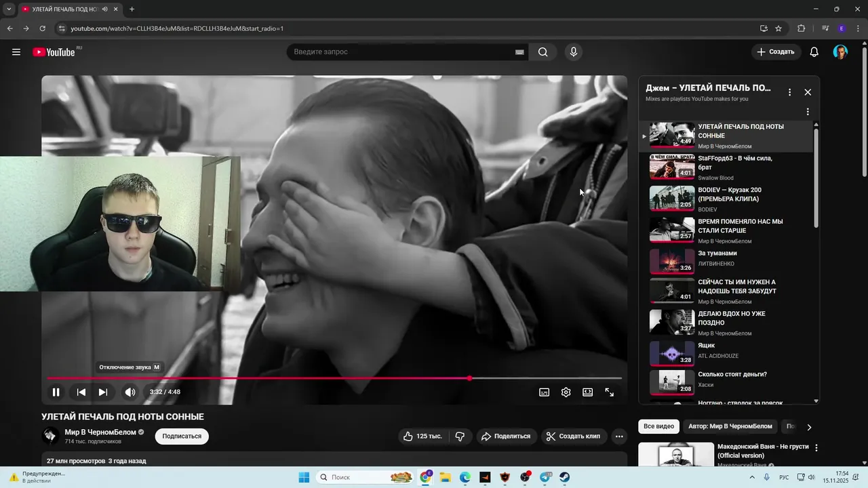Open the player settings gear
868x488 pixels.
click(x=566, y=392)
